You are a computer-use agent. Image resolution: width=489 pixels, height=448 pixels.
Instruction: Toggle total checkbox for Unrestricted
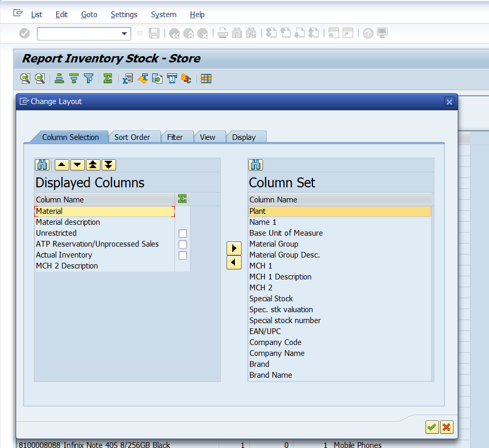(x=183, y=234)
